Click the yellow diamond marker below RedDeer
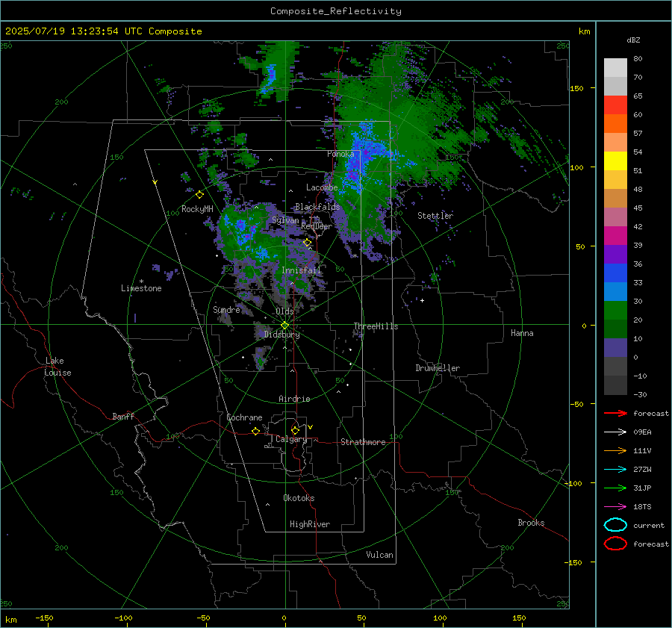 (x=307, y=243)
